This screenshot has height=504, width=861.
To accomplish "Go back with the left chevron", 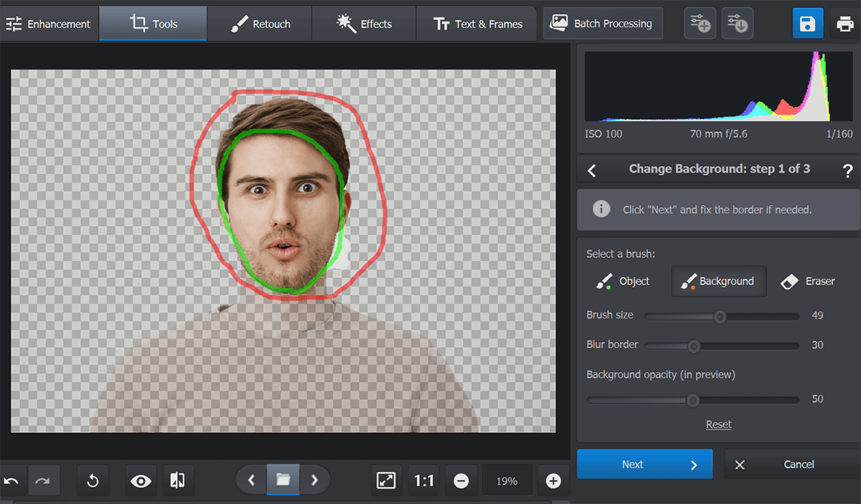I will point(592,170).
